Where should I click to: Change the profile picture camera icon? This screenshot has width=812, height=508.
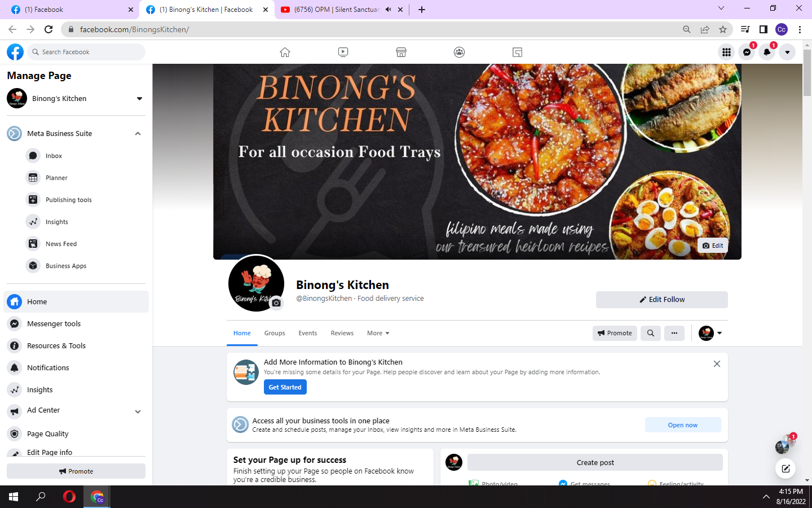point(276,303)
